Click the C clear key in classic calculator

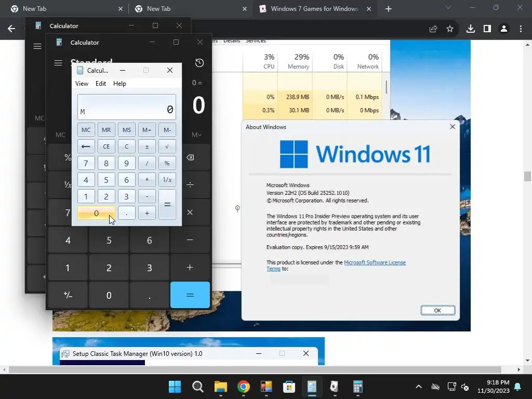(x=127, y=147)
